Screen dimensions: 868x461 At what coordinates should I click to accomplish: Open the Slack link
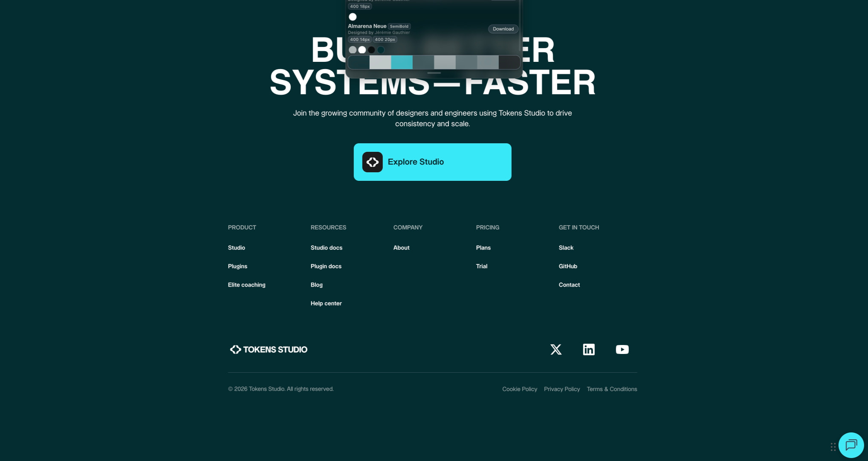coord(566,248)
